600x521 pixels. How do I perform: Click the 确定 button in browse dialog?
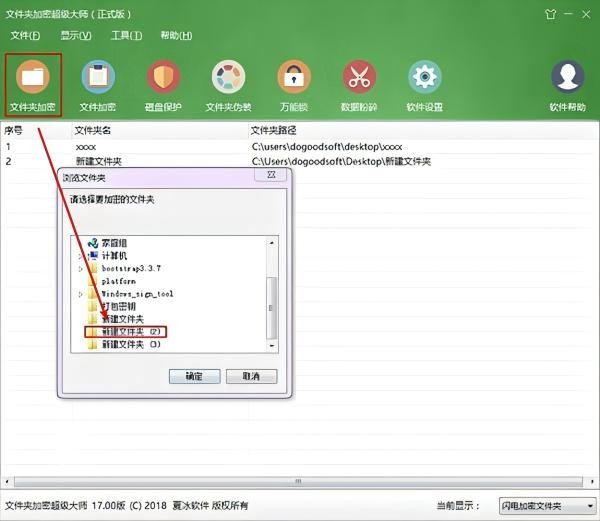click(193, 376)
